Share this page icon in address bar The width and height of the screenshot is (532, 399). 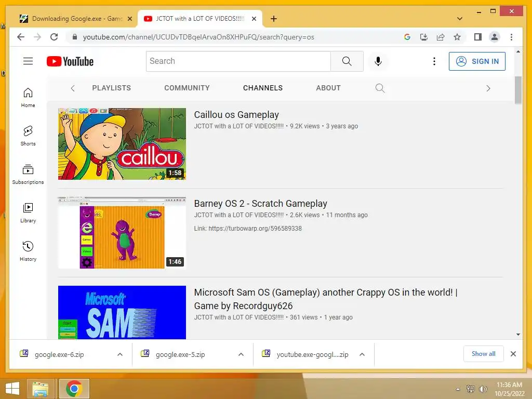pyautogui.click(x=441, y=37)
